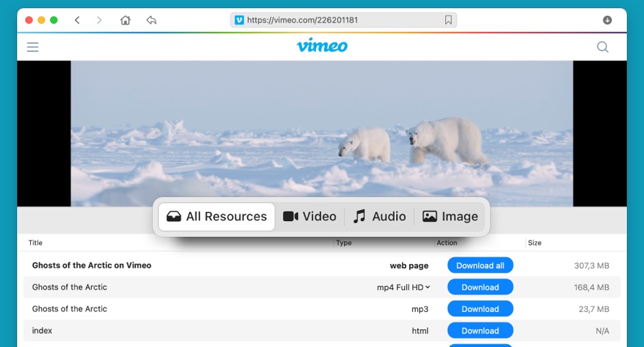Sort by the Title column header
The image size is (644, 347).
(x=36, y=243)
